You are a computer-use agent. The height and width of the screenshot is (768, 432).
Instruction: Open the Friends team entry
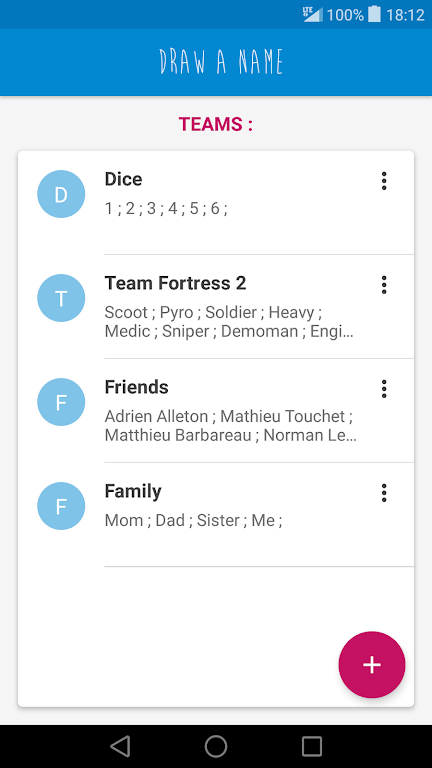pyautogui.click(x=216, y=410)
